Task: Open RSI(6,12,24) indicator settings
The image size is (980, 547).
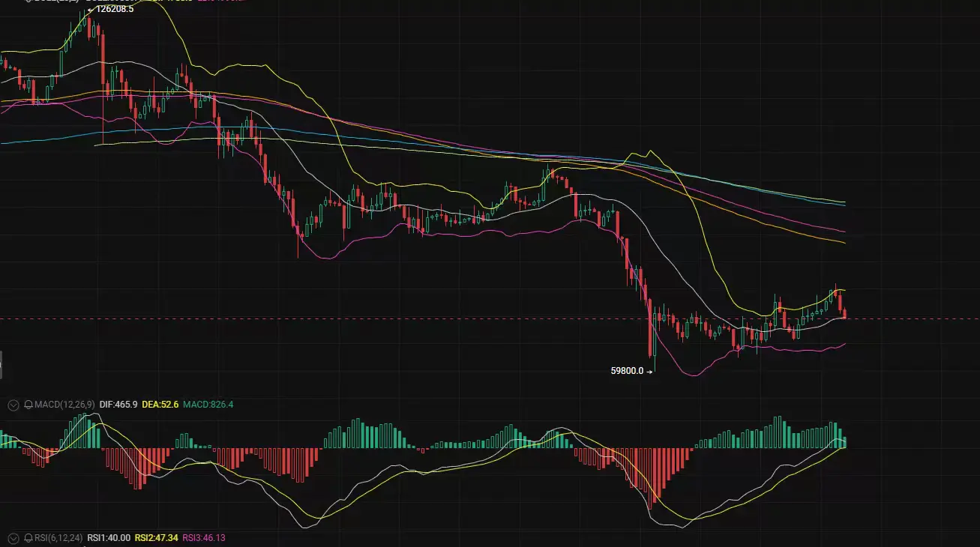Action: tap(58, 538)
